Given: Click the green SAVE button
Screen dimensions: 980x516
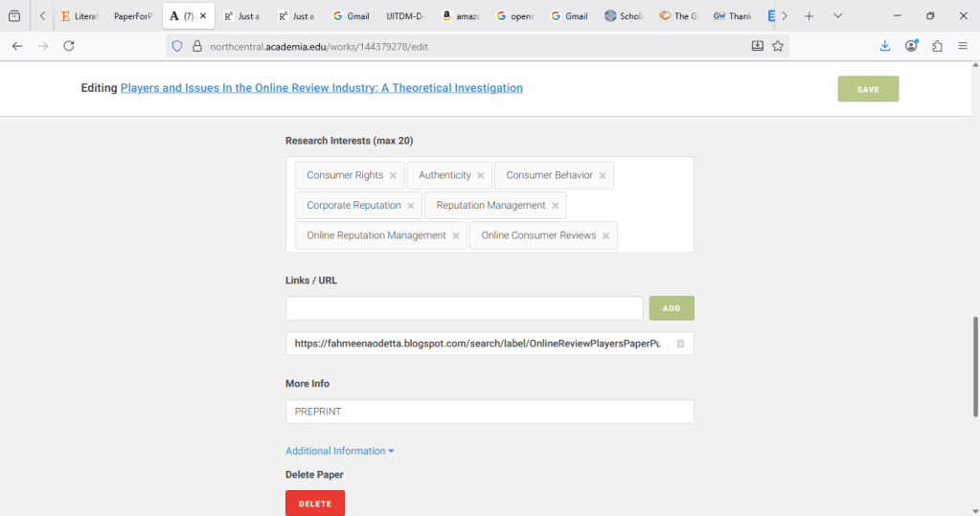Looking at the screenshot, I should pyautogui.click(x=868, y=89).
